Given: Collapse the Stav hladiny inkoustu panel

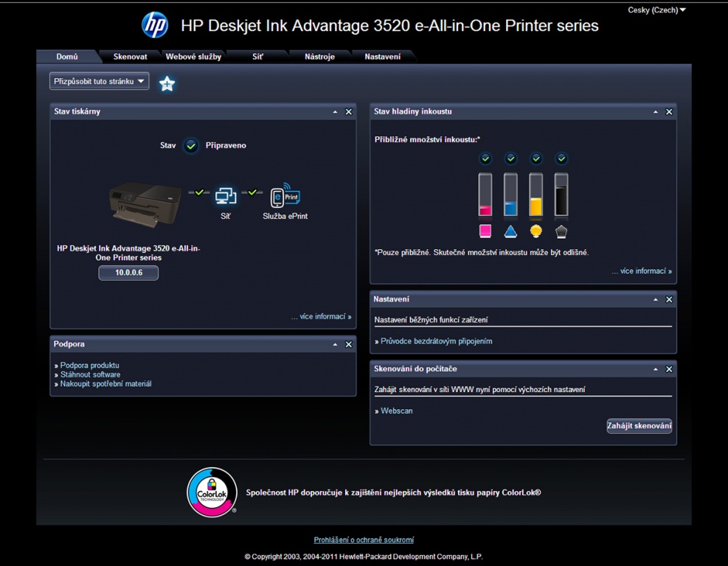Looking at the screenshot, I should click(x=656, y=112).
